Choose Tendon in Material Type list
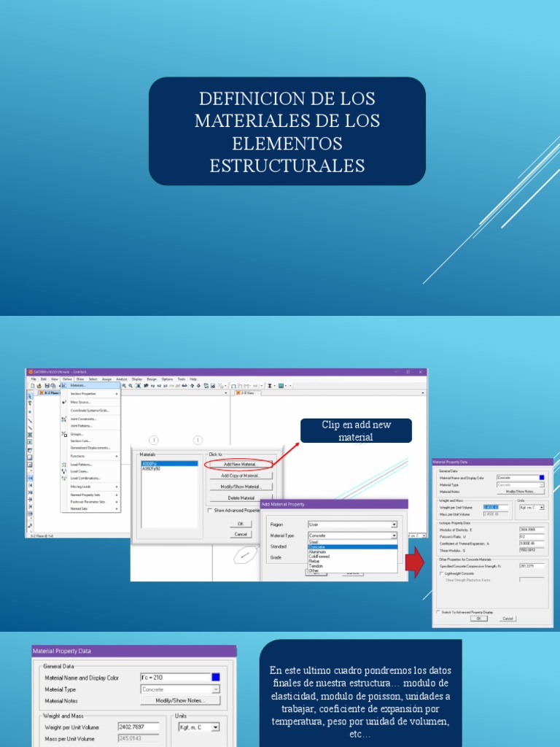 (x=352, y=566)
